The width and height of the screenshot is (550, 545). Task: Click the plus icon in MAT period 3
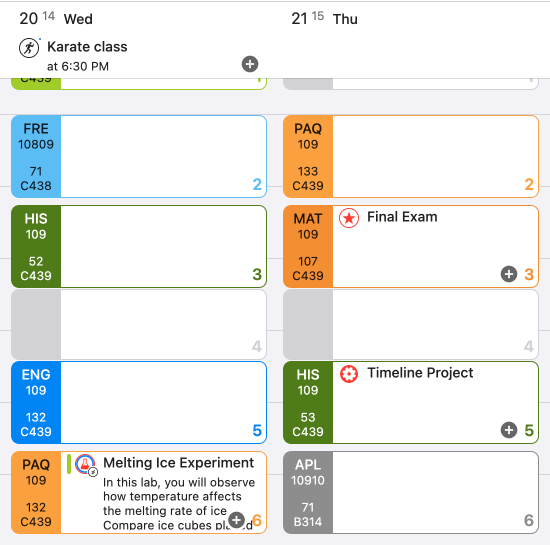(x=509, y=274)
